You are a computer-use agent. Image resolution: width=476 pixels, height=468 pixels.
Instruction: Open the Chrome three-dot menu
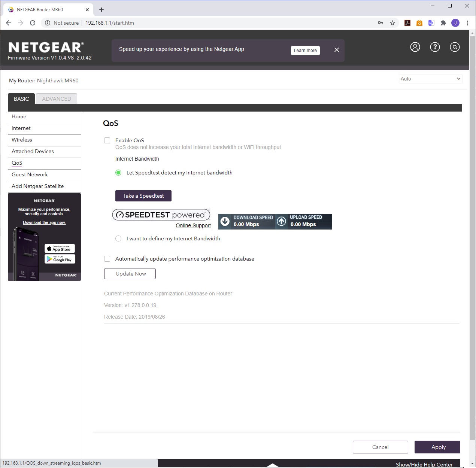coord(467,23)
